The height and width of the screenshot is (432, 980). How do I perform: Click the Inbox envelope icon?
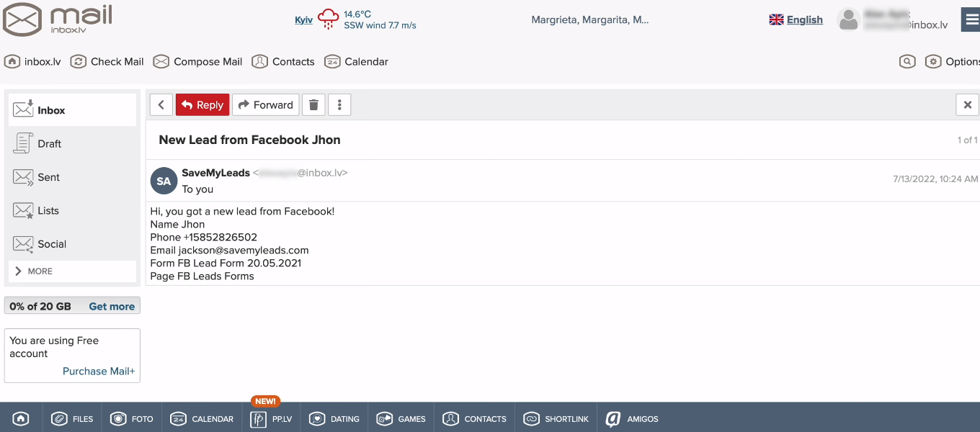24,109
